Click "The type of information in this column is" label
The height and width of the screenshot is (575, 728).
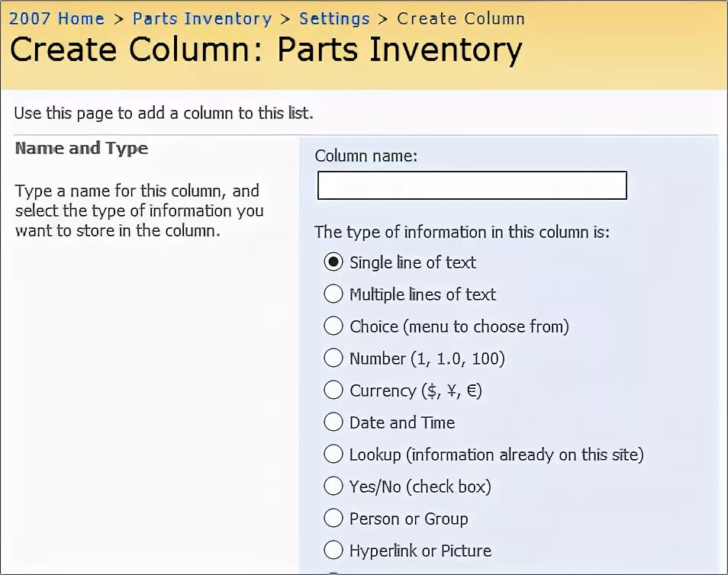pos(462,232)
